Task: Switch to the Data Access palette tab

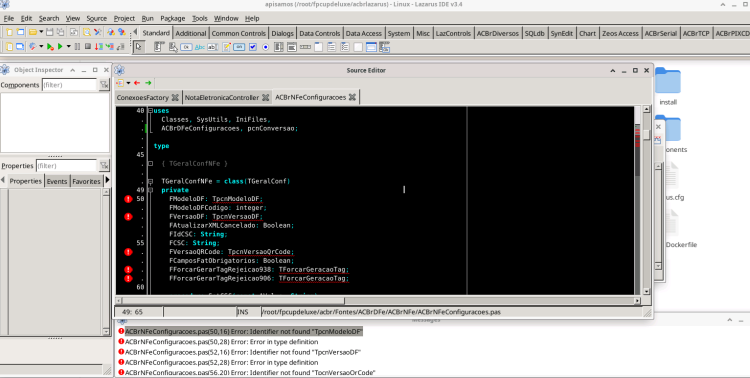Action: click(x=364, y=33)
